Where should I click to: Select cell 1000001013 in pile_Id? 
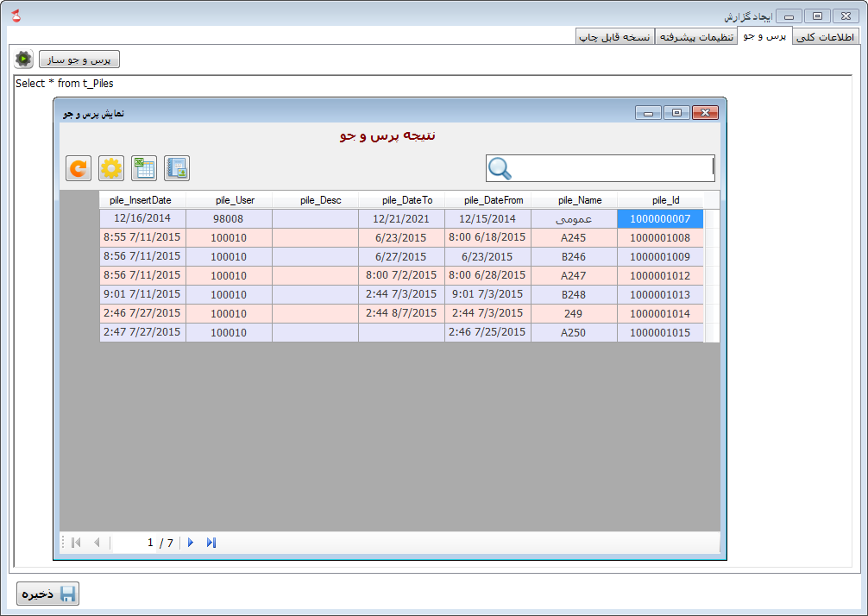pos(660,294)
